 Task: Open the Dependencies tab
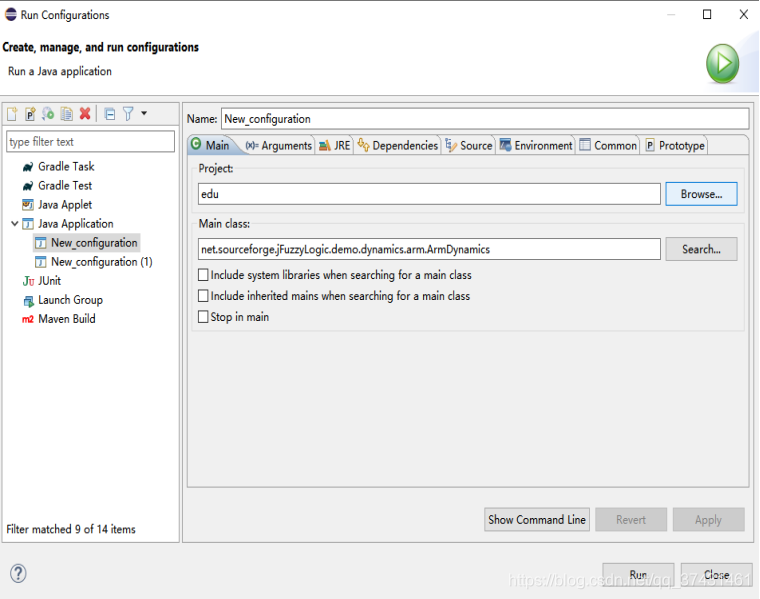[x=397, y=145]
